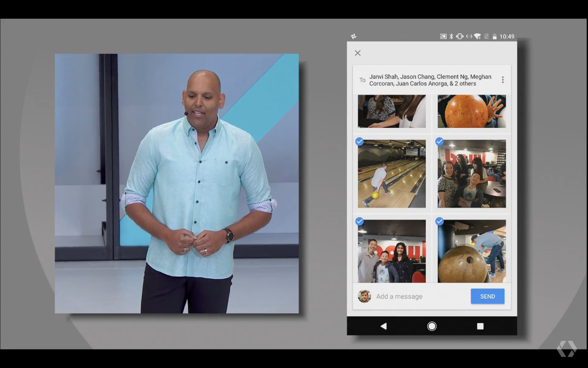
Task: Close the share dialog with the X icon
Action: pos(358,53)
